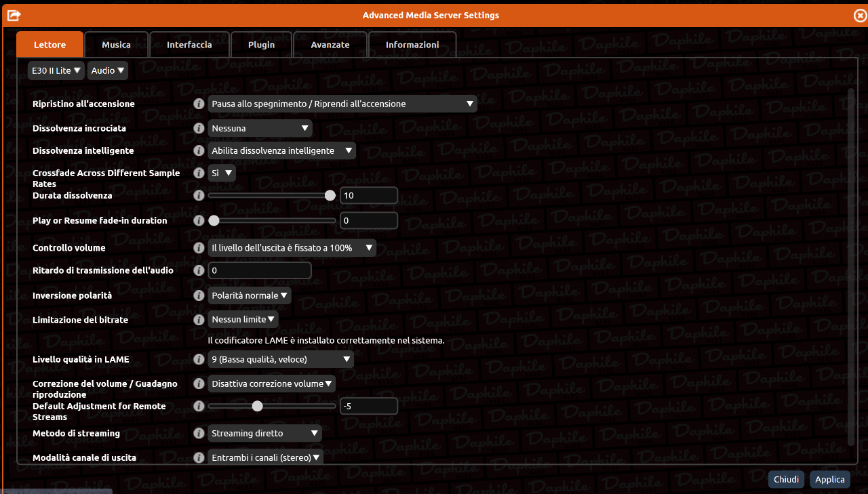Show info for Limitazione del bitrate
868x494 pixels.
pyautogui.click(x=199, y=319)
